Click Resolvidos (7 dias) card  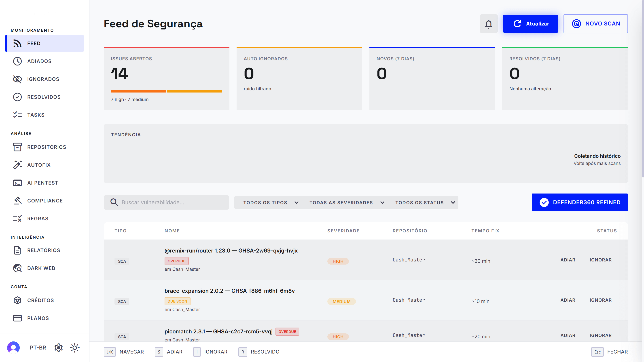point(565,79)
